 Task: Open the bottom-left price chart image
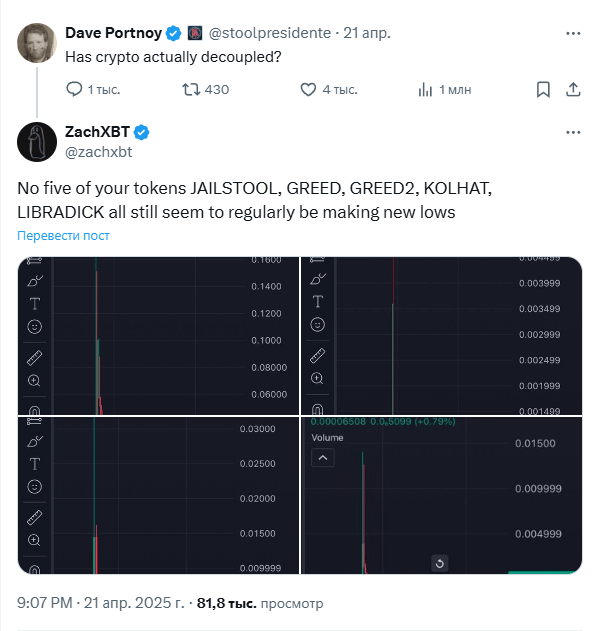(x=158, y=495)
